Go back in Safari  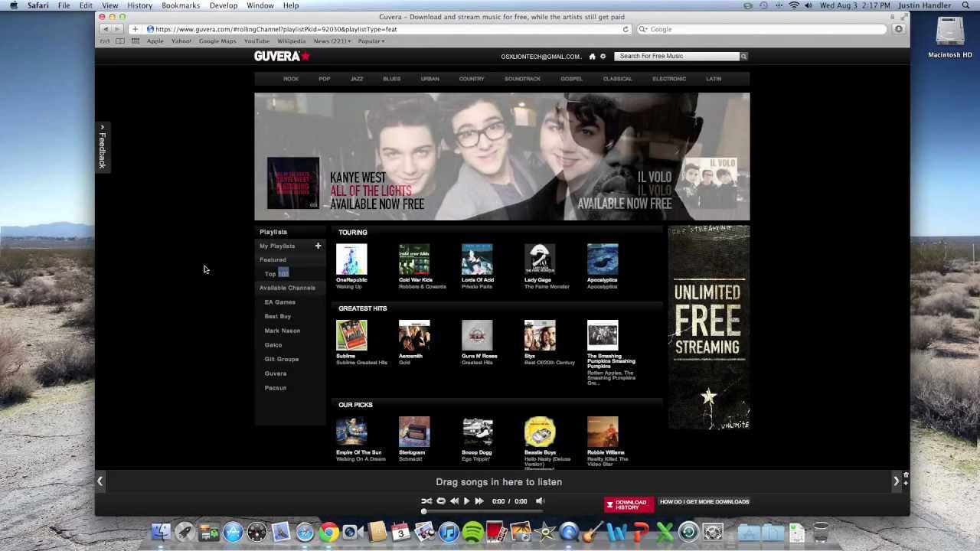point(106,29)
